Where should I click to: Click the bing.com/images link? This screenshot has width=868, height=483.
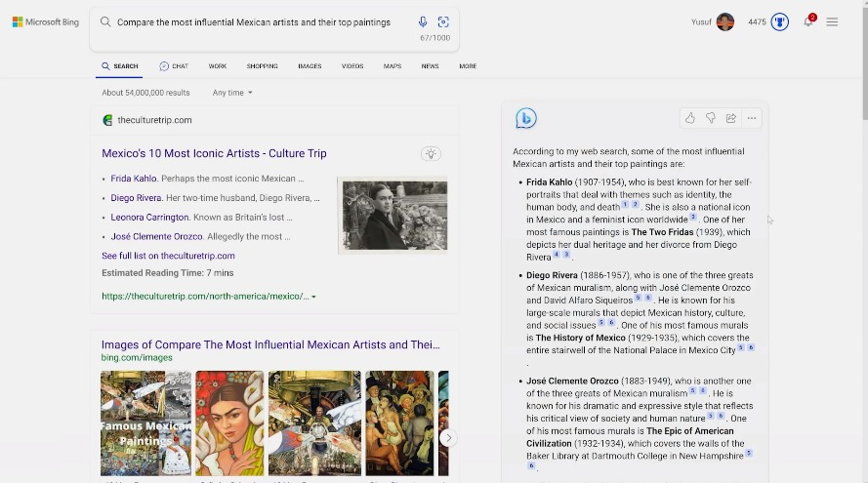137,357
